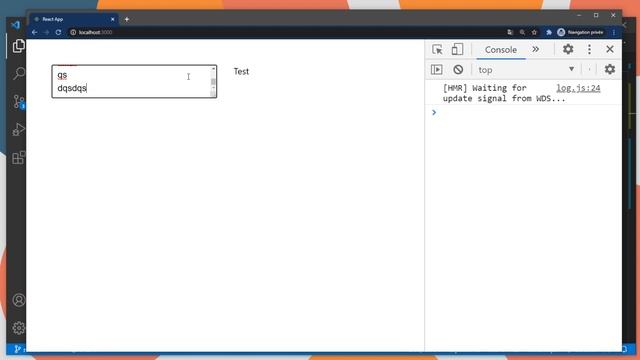Viewport: 640px width, 360px height.
Task: Click the textarea scroll-up arrow
Action: [x=213, y=69]
